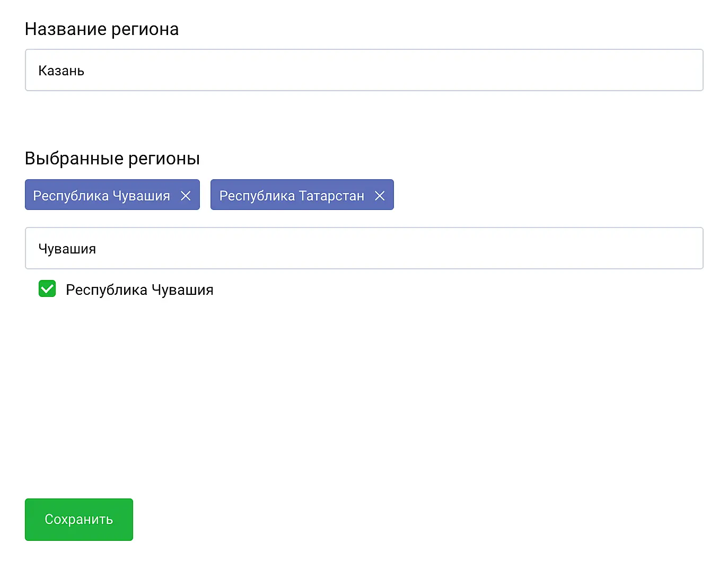728x561 pixels.
Task: Focus the region search field containing Чувашия
Action: click(x=364, y=248)
